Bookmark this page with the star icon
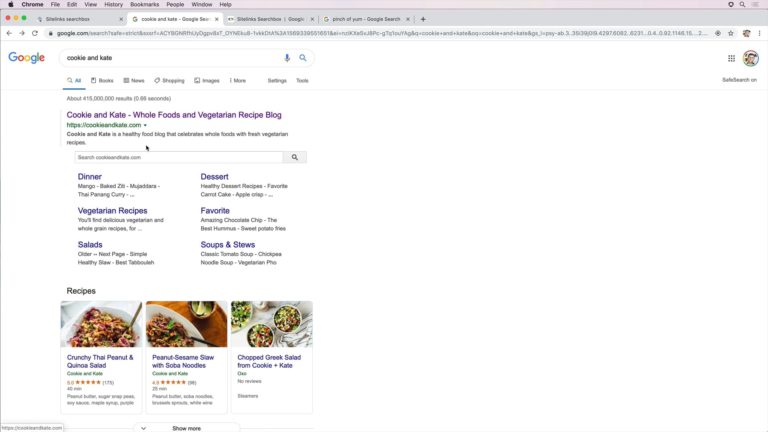 click(731, 33)
